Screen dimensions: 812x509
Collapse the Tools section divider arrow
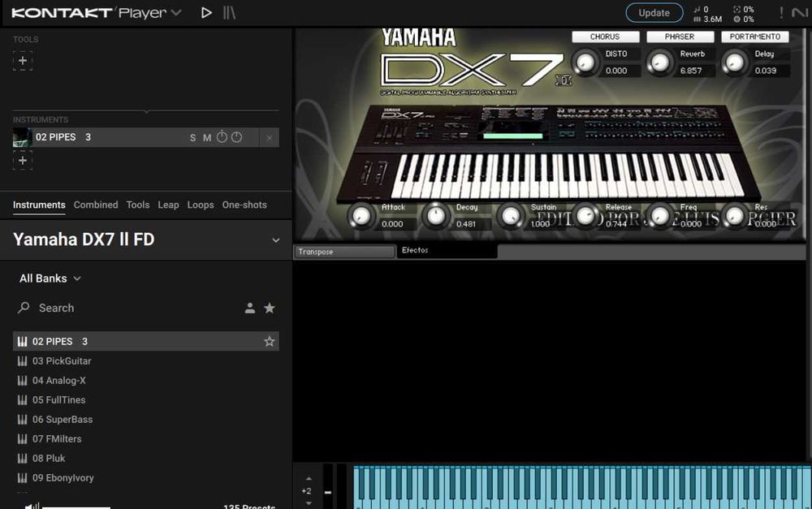pos(146,110)
